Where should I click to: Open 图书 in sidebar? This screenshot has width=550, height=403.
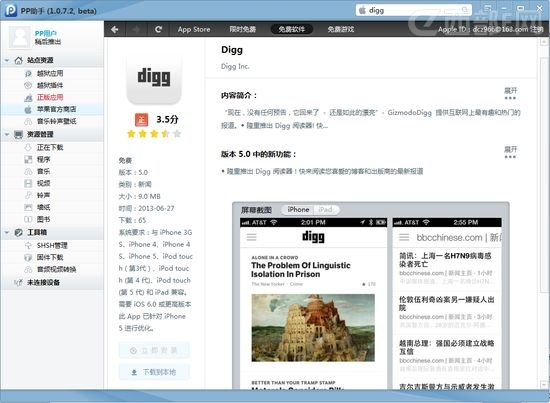43,219
